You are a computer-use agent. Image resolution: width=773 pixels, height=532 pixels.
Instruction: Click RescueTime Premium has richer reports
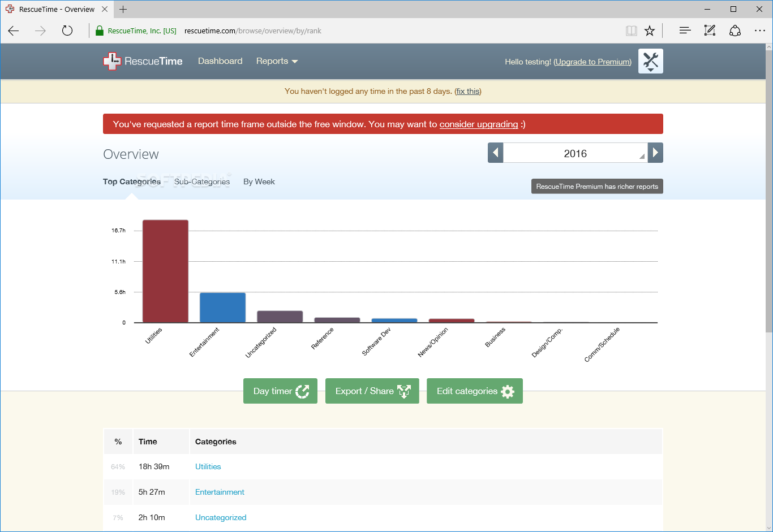click(x=597, y=187)
